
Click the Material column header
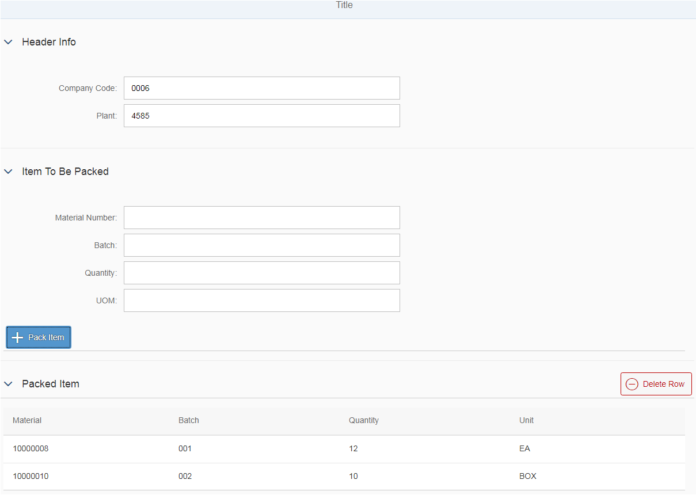coord(27,420)
